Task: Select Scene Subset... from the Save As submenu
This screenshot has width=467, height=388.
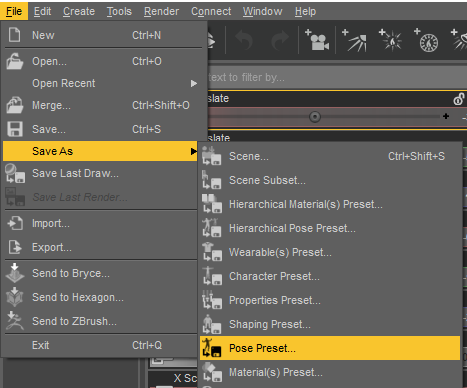Action: 267,180
